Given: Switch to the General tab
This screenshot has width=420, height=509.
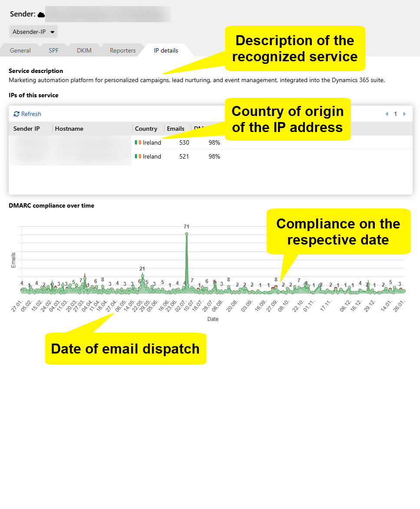Looking at the screenshot, I should (20, 50).
